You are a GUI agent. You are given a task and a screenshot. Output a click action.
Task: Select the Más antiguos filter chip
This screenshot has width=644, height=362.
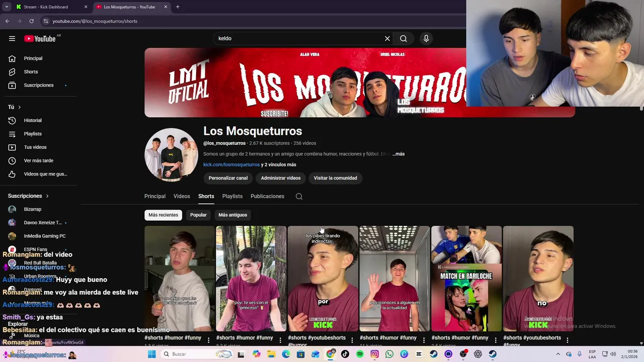pyautogui.click(x=233, y=215)
